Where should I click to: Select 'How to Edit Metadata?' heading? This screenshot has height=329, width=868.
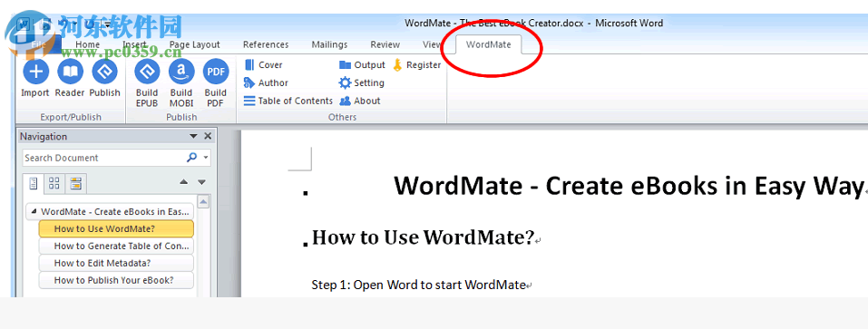coord(116,263)
